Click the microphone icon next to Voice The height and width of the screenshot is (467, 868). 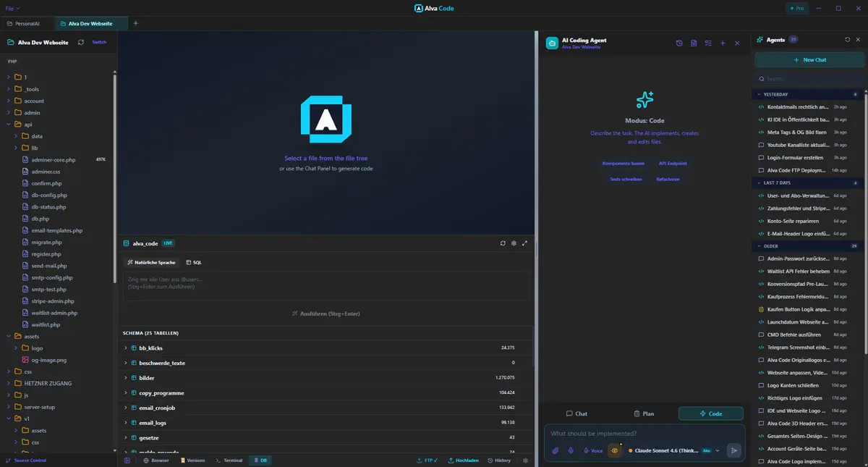tap(571, 450)
